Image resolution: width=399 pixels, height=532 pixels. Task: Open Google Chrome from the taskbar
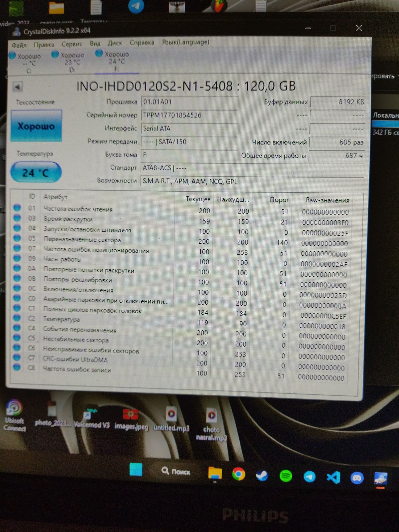coord(239,474)
